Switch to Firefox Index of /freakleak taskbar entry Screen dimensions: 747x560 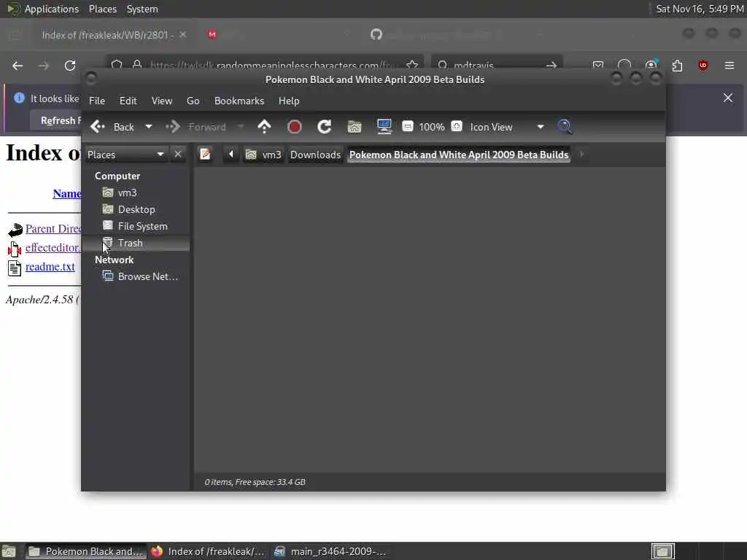pos(209,551)
